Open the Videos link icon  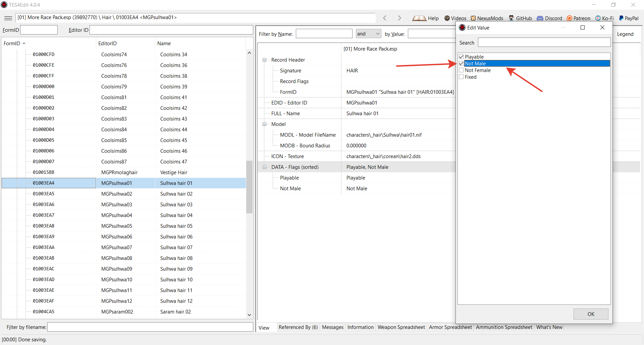(x=447, y=18)
